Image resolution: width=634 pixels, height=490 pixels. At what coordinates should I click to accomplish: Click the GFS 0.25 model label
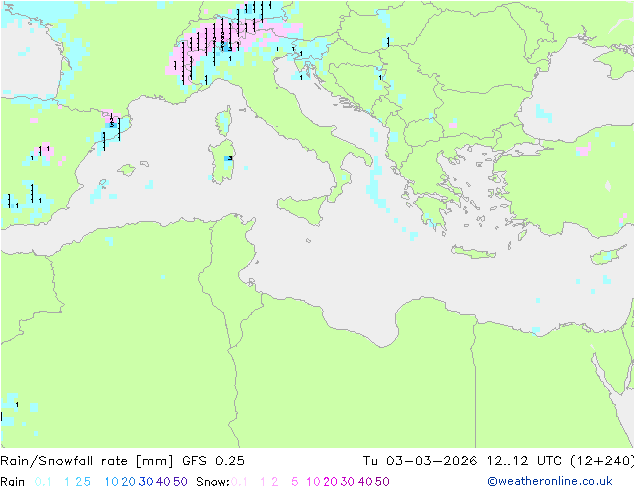[213, 461]
